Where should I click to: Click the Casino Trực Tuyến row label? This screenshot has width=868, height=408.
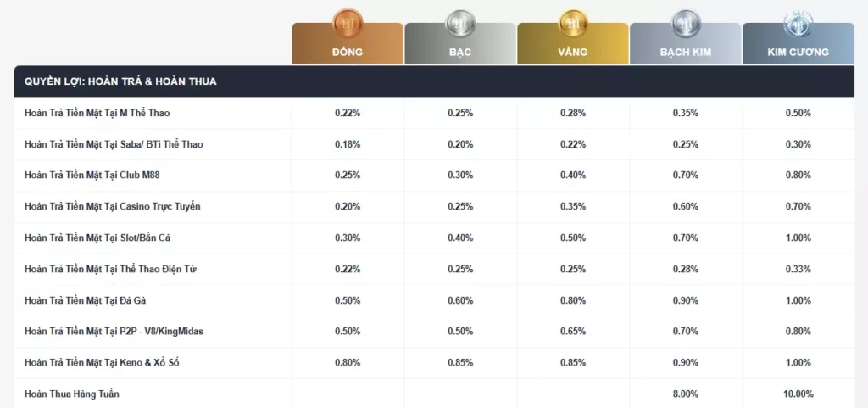pyautogui.click(x=112, y=207)
